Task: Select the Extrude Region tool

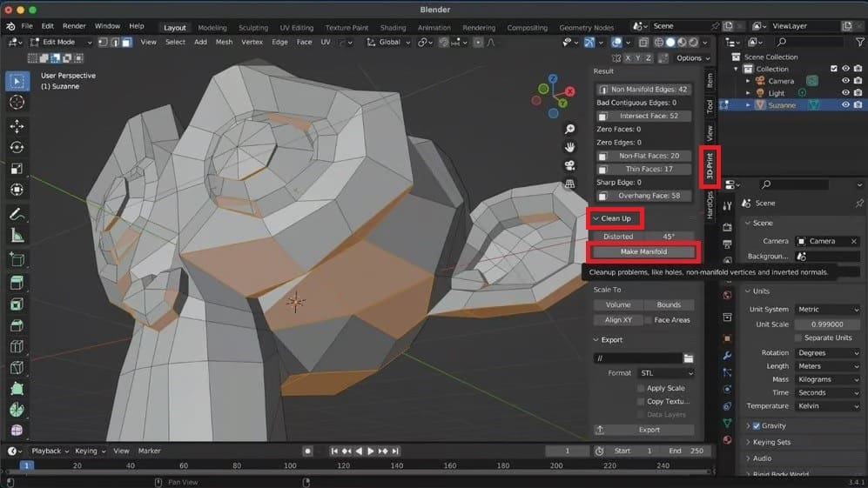Action: pos(17,284)
